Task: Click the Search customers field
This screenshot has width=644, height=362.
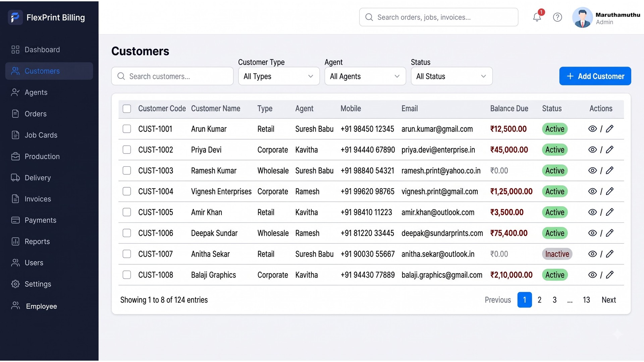Action: (x=172, y=76)
